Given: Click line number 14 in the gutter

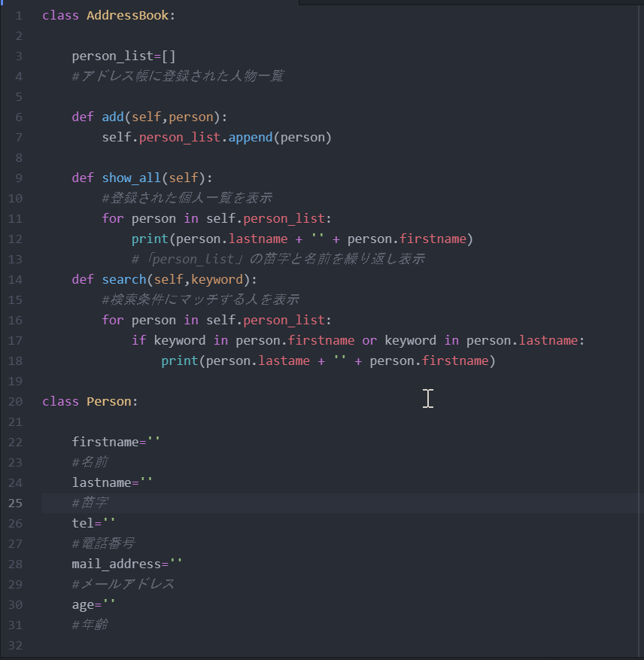Looking at the screenshot, I should (x=15, y=279).
